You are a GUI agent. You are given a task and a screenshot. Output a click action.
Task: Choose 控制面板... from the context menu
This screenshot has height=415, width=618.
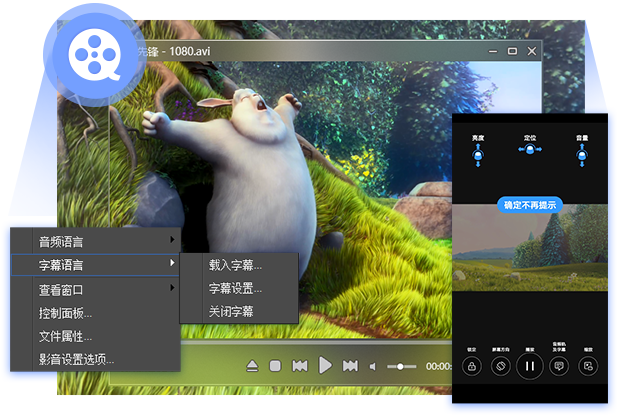coord(95,313)
